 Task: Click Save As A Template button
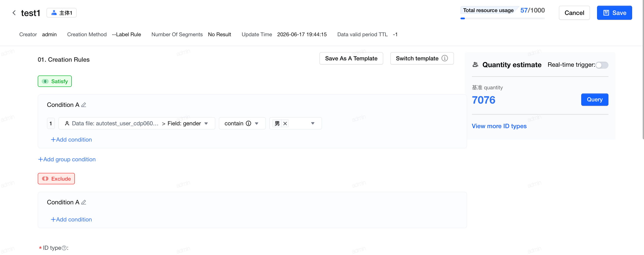[351, 58]
